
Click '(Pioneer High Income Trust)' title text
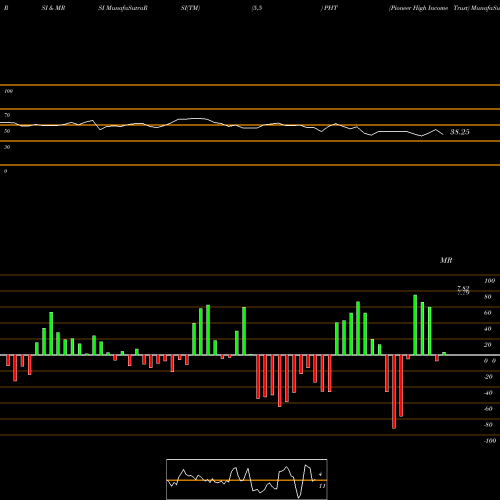click(x=429, y=8)
